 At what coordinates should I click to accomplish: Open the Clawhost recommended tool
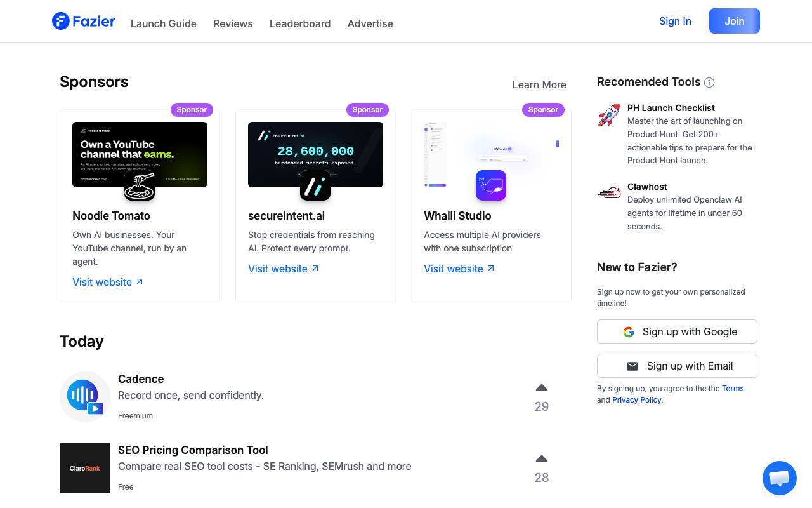click(x=647, y=187)
